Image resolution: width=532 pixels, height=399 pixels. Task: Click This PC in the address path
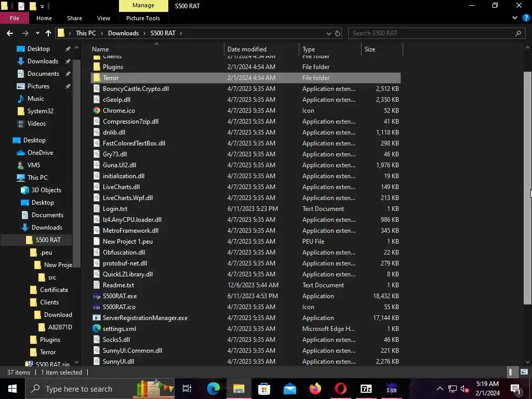[86, 33]
